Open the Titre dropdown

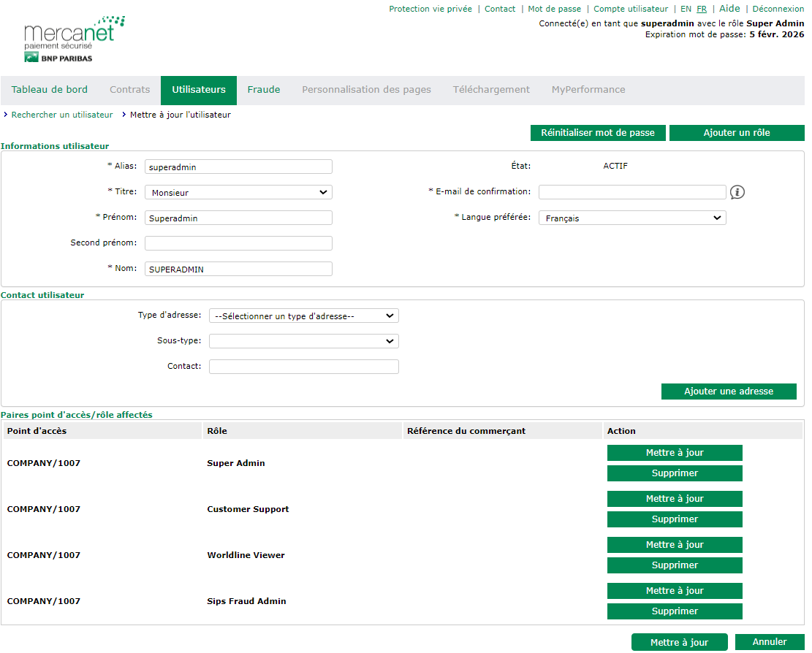[x=238, y=193]
